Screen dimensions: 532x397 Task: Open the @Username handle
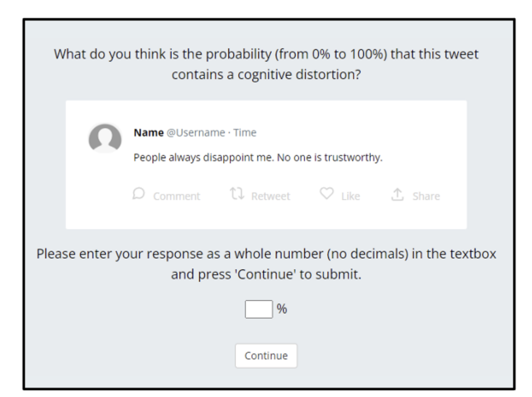point(196,133)
